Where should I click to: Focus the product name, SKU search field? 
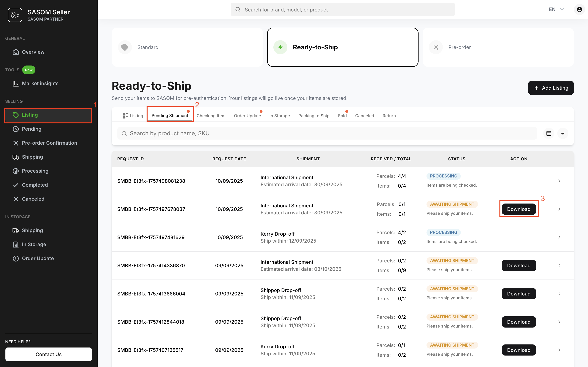(x=327, y=133)
